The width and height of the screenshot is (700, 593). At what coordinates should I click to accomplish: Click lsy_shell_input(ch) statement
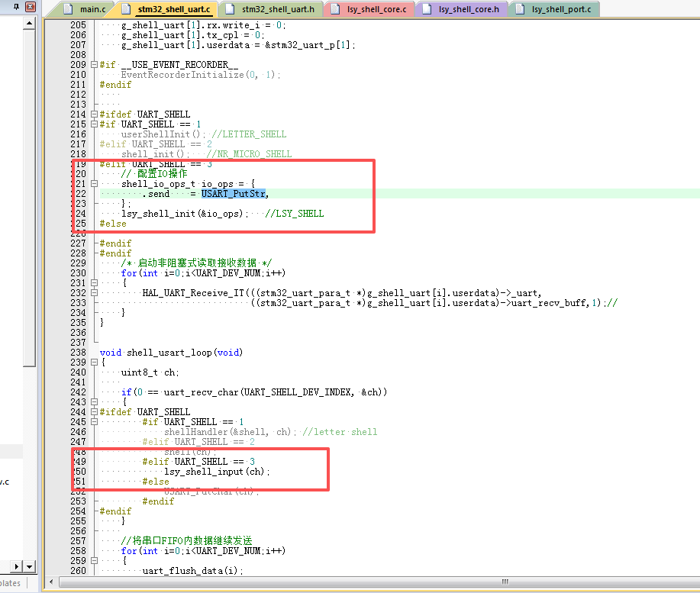[x=217, y=472]
